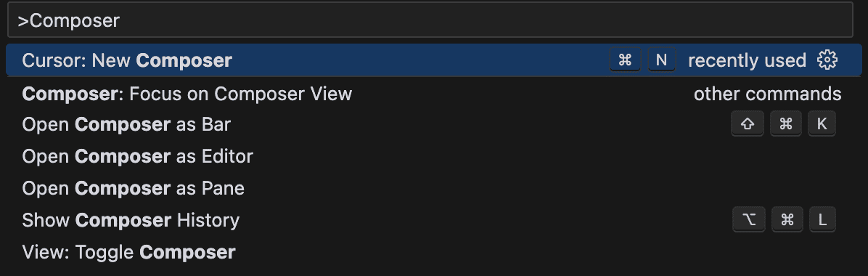Click the Command key badge beside L
Image resolution: width=868 pixels, height=276 pixels.
point(787,219)
